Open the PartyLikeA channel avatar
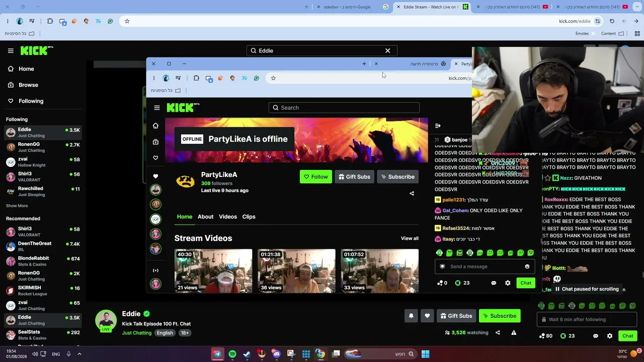 [x=185, y=182]
